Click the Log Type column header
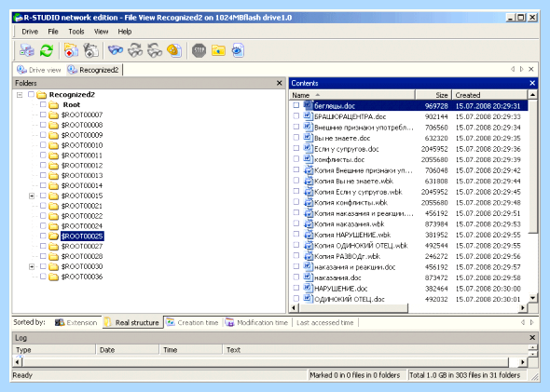 [54, 349]
